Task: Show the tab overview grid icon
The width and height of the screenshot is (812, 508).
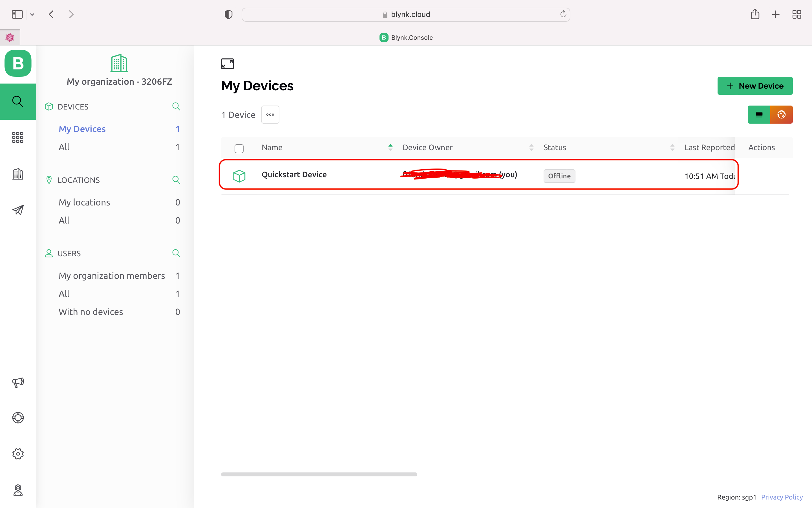Action: click(x=796, y=14)
